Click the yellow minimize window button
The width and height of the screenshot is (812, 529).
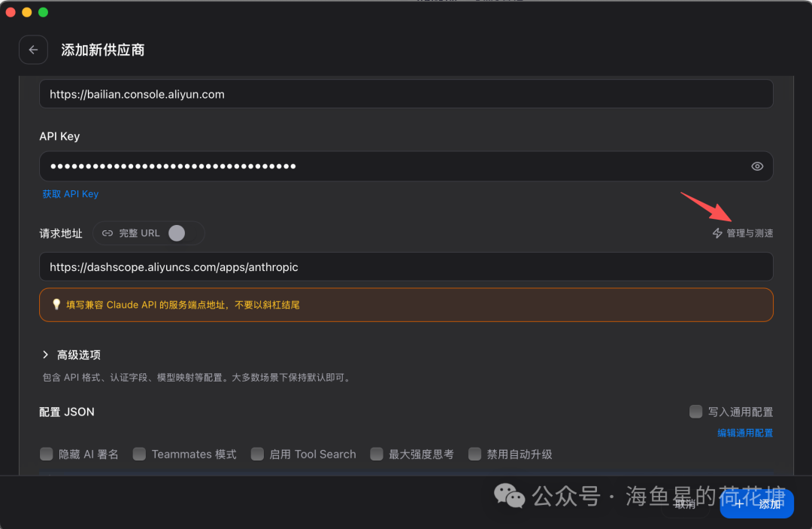pyautogui.click(x=27, y=12)
